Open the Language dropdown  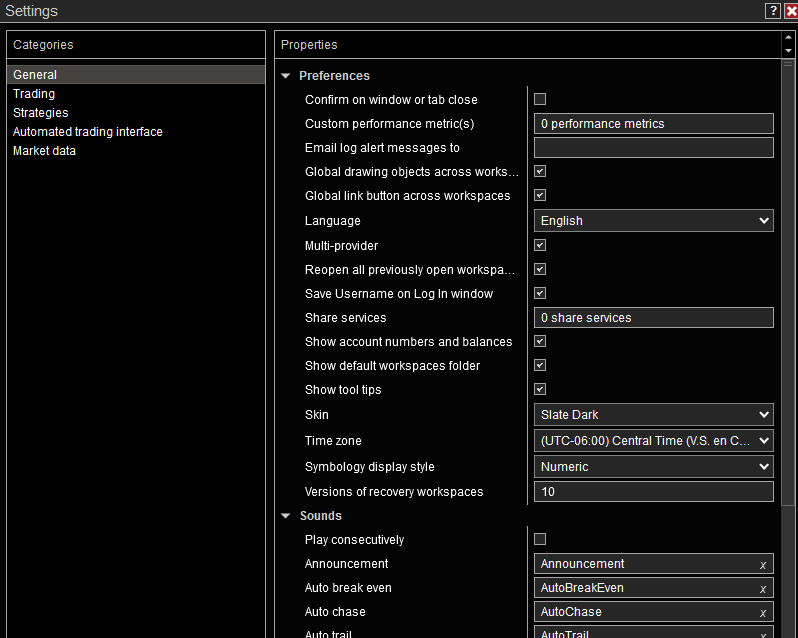coord(653,221)
